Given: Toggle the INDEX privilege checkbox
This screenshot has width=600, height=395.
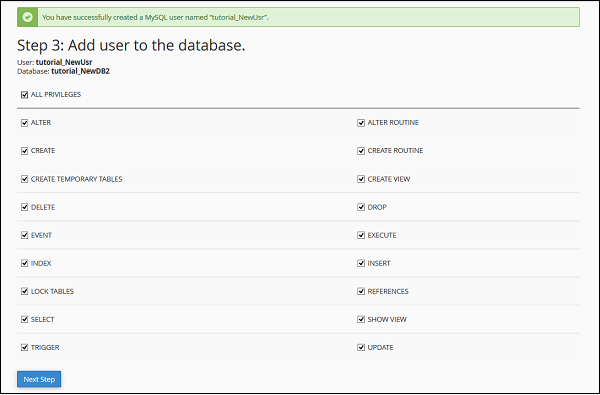Looking at the screenshot, I should (24, 263).
